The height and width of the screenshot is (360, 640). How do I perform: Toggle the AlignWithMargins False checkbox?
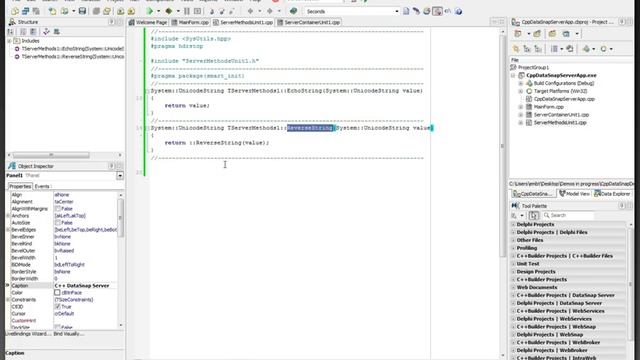pos(58,209)
